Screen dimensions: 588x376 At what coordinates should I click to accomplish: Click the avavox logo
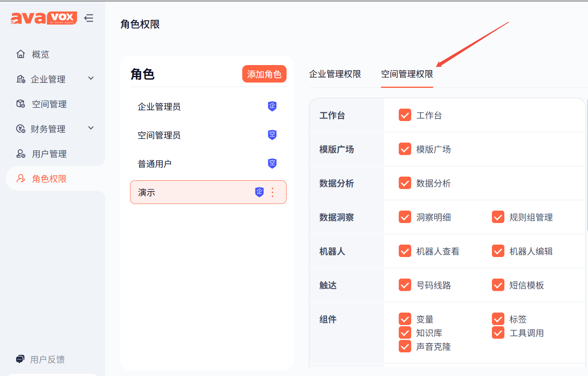pyautogui.click(x=44, y=18)
